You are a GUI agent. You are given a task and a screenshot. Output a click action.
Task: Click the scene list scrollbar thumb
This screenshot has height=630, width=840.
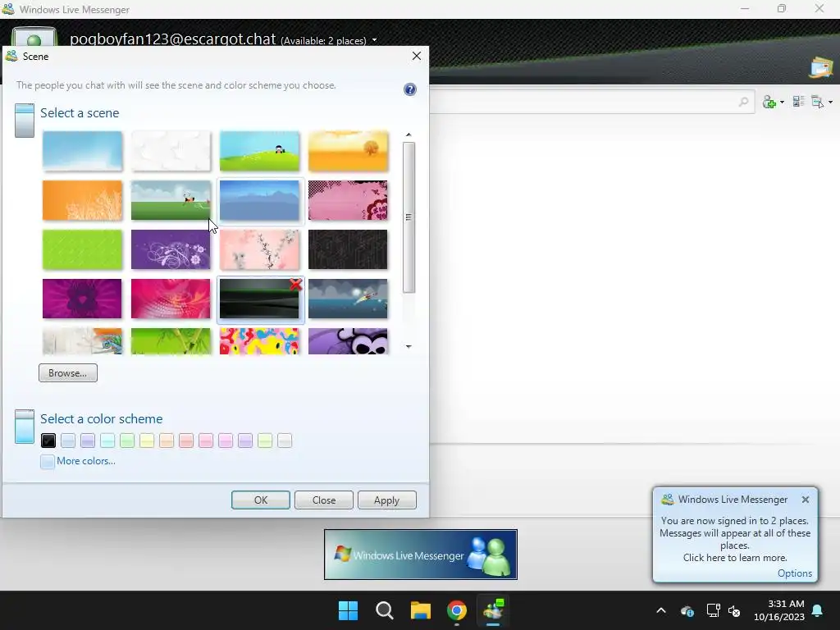coord(409,217)
